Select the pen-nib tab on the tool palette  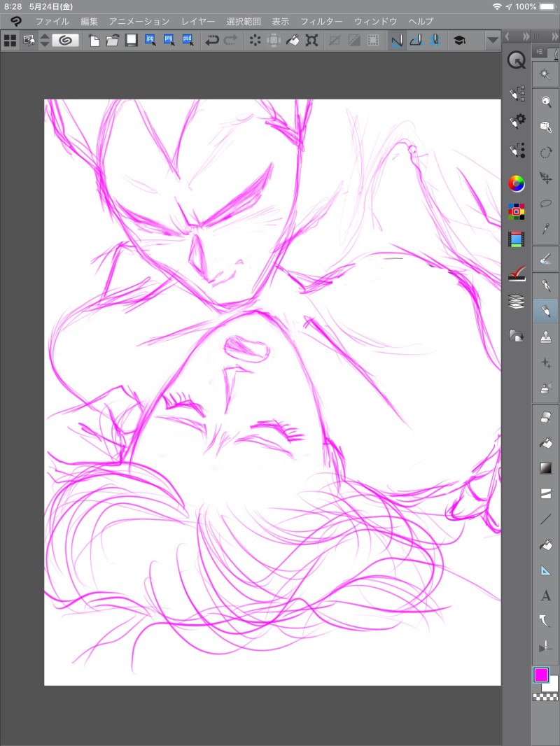[x=555, y=55]
